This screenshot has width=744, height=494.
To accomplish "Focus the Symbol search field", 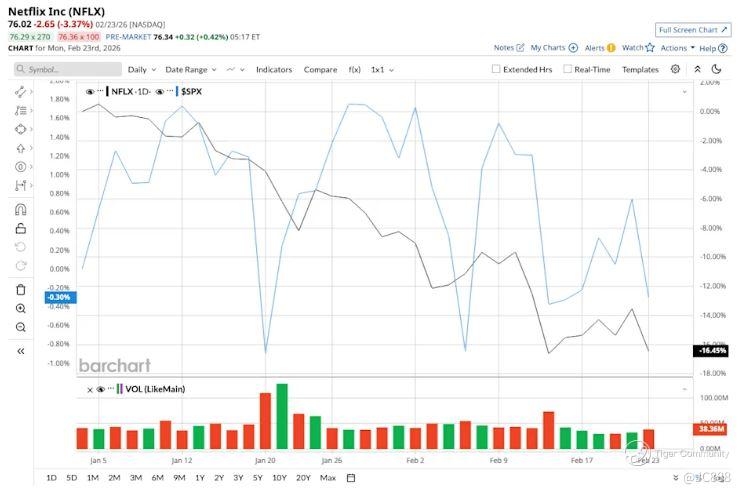I will (x=68, y=69).
